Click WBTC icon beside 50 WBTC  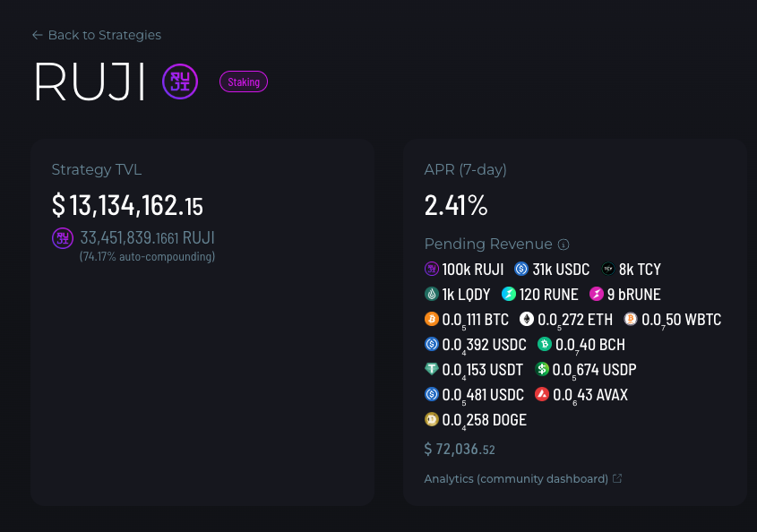point(631,319)
